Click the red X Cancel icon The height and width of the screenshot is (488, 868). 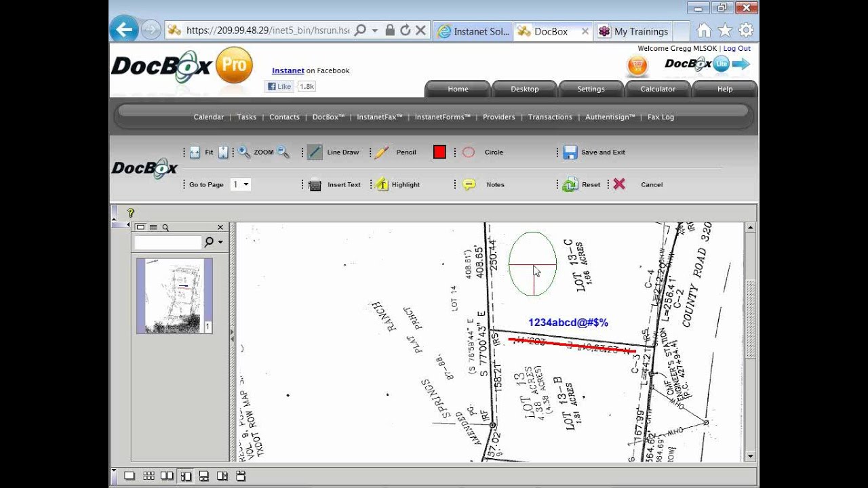(619, 184)
